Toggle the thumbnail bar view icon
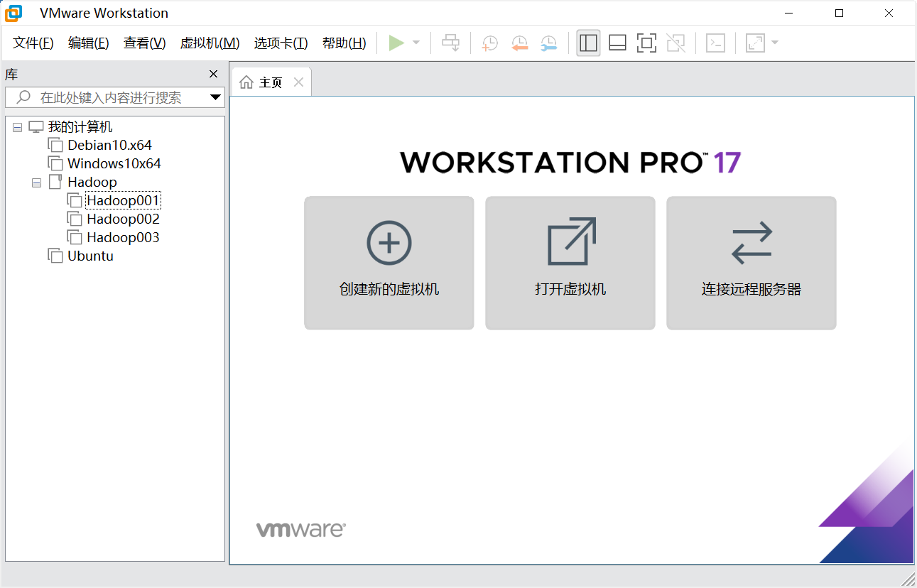The image size is (917, 588). point(617,43)
